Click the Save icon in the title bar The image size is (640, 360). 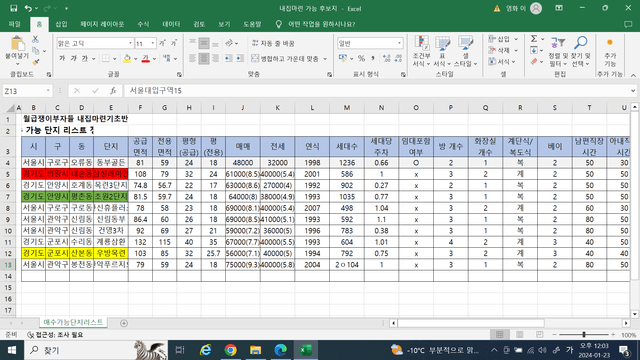tap(13, 8)
